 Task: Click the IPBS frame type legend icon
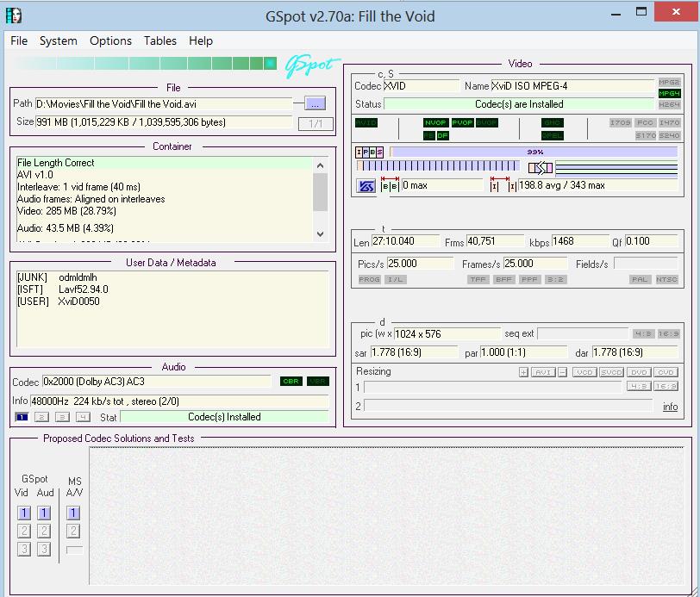tap(369, 152)
